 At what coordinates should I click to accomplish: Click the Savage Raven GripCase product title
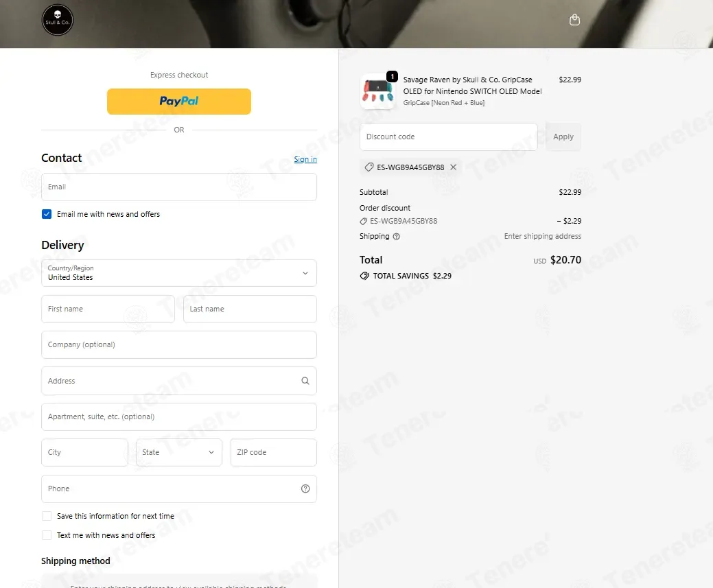point(472,86)
